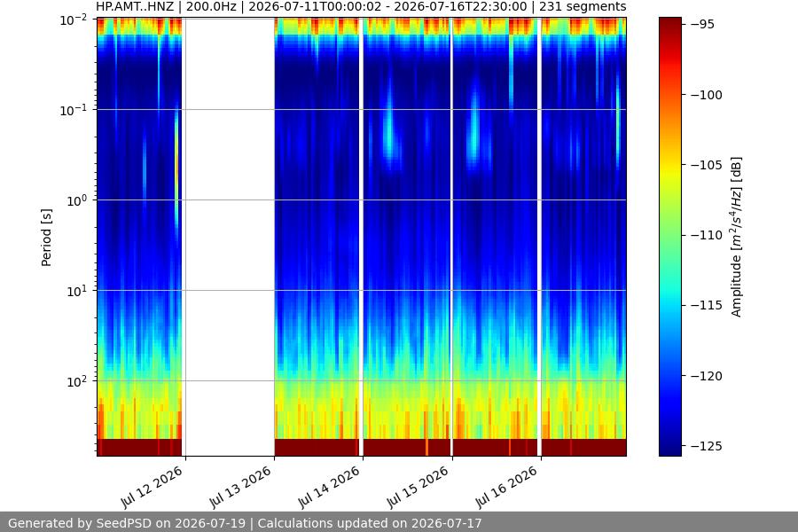Click the 10² period tick label
Screen dimensions: 798x532
click(77, 381)
